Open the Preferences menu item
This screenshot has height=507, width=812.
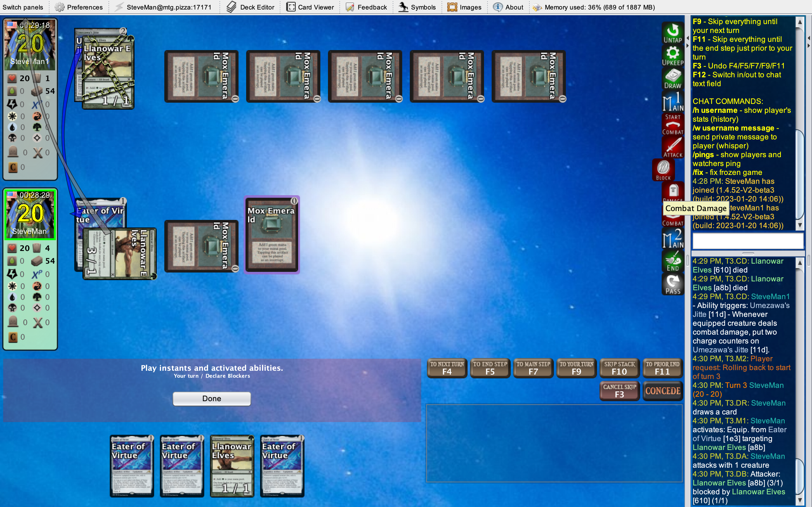coord(79,7)
